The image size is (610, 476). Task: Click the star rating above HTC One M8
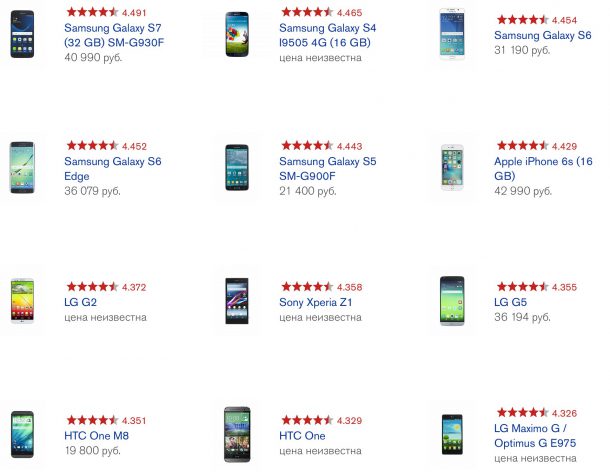pos(91,420)
